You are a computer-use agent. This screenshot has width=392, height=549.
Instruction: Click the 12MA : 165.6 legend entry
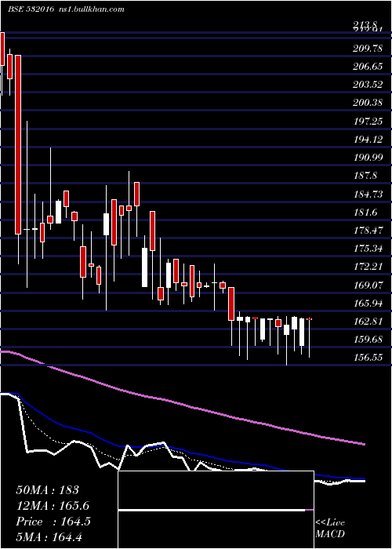pyautogui.click(x=53, y=506)
